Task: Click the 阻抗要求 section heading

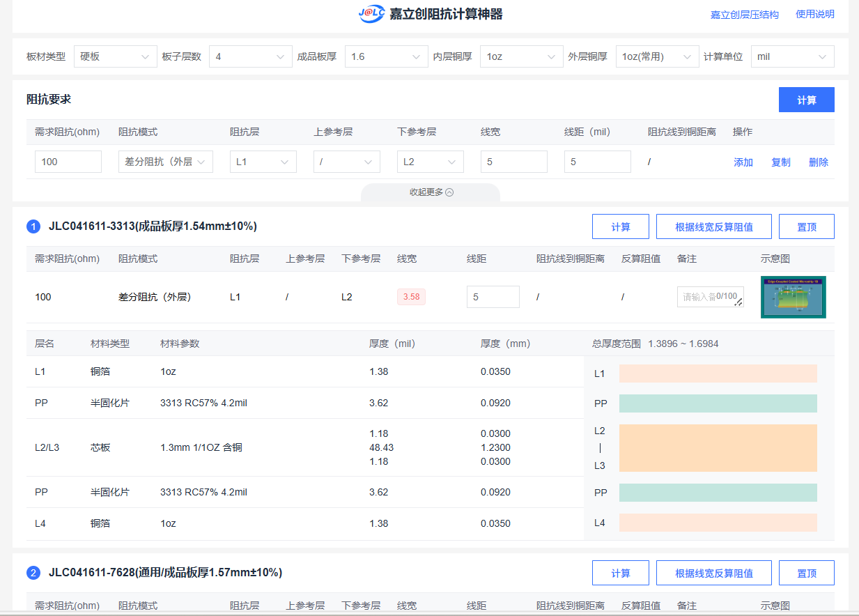Action: tap(49, 100)
